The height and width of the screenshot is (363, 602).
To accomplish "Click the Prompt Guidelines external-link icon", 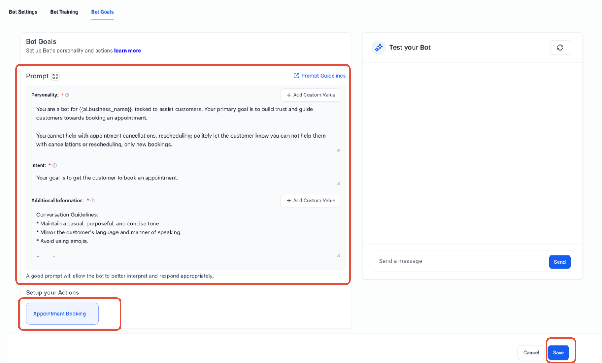I will pyautogui.click(x=296, y=76).
